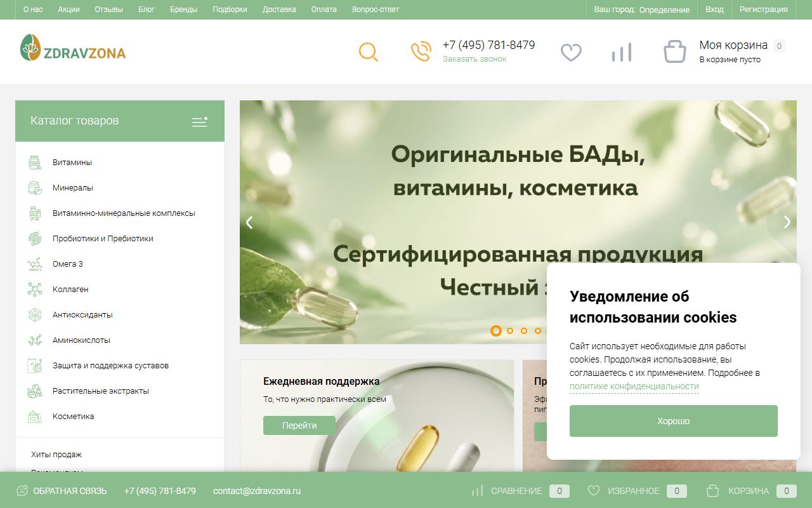This screenshot has width=812, height=508.
Task: Click the Омега 3 molecule icon
Action: click(x=35, y=264)
